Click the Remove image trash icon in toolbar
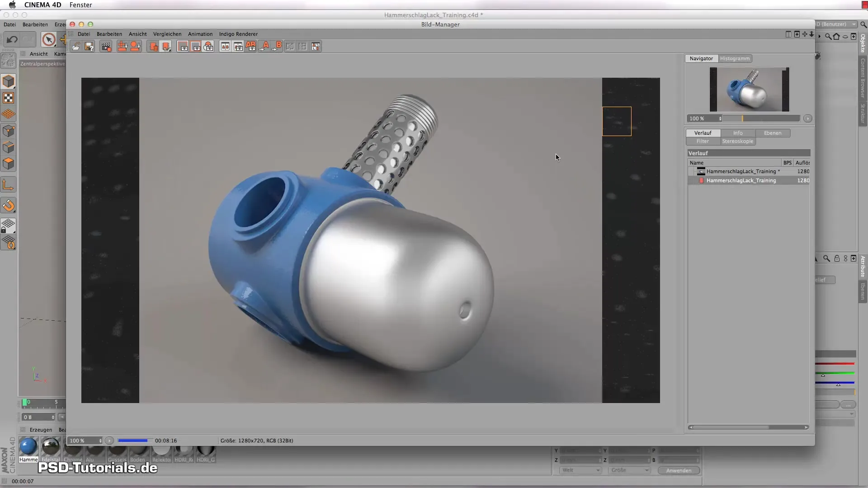 coord(122,47)
